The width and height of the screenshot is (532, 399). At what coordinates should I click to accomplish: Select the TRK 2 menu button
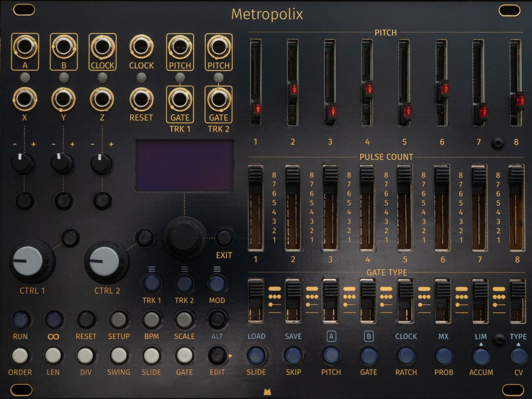[x=184, y=283]
